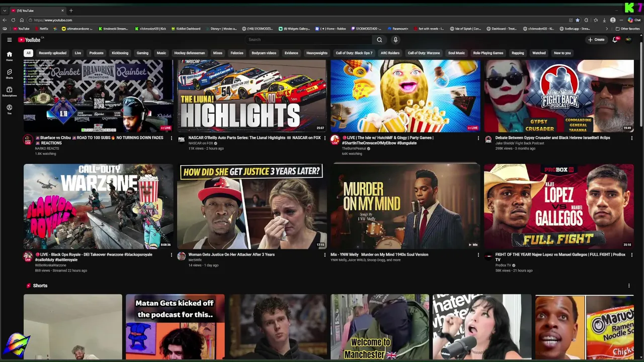Click the browser back arrow
Image resolution: width=644 pixels, height=362 pixels.
pos(5,20)
